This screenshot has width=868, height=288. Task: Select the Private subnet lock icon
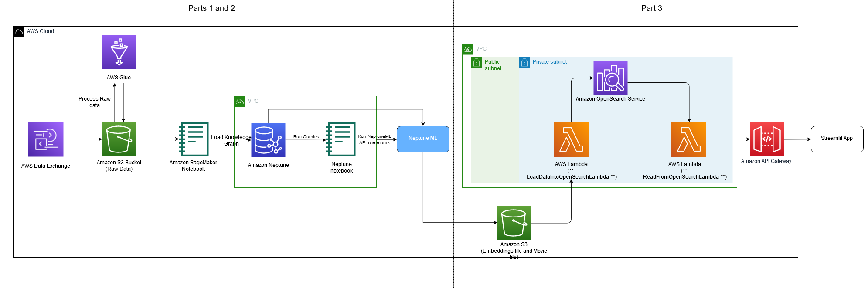[x=524, y=62]
